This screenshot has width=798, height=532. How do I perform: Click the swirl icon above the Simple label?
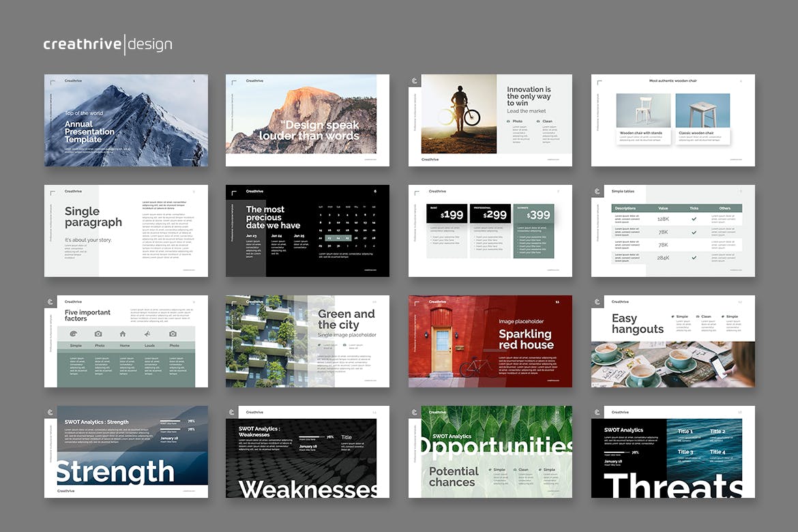(74, 334)
